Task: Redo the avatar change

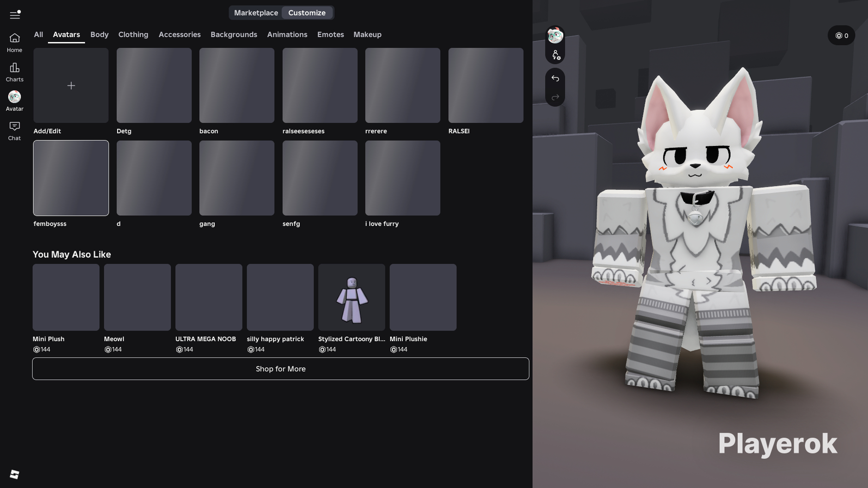Action: coord(555,97)
